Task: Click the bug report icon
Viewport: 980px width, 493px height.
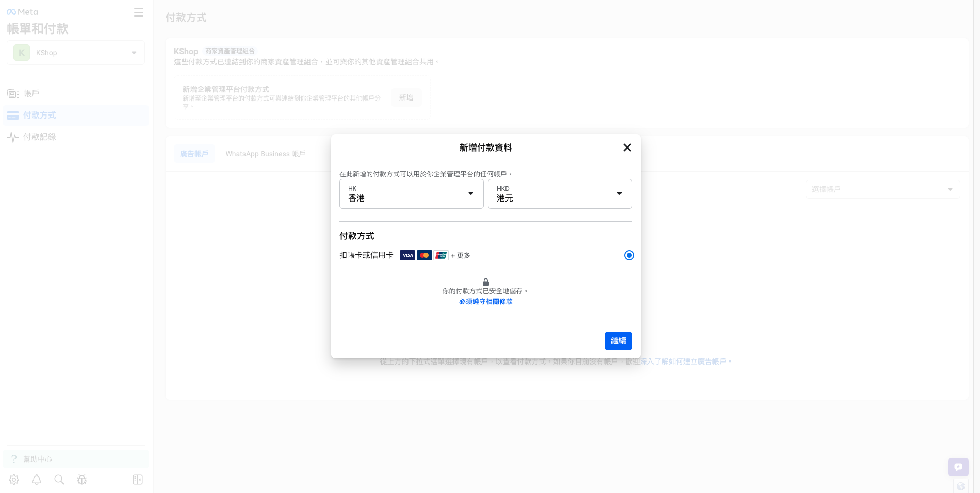Action: (x=82, y=480)
